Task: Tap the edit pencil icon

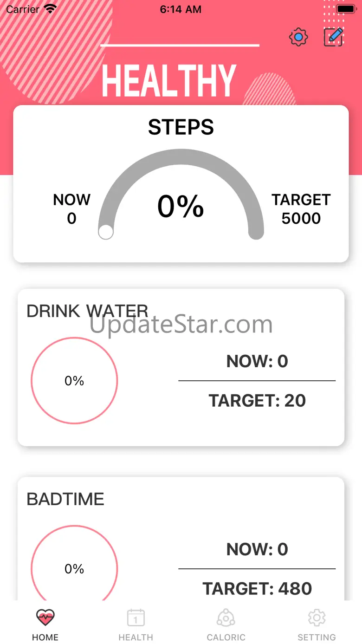Action: (x=334, y=37)
